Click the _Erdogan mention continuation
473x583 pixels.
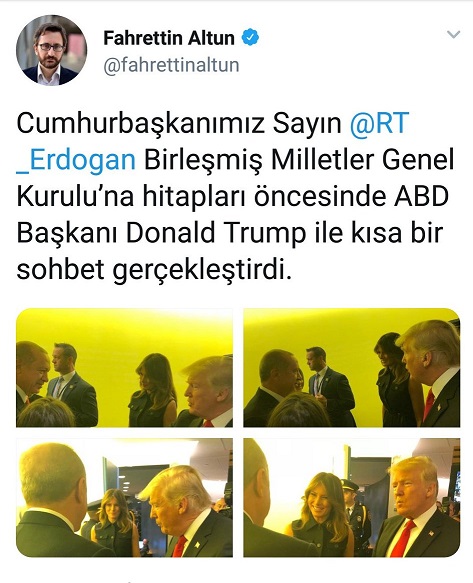tap(76, 160)
